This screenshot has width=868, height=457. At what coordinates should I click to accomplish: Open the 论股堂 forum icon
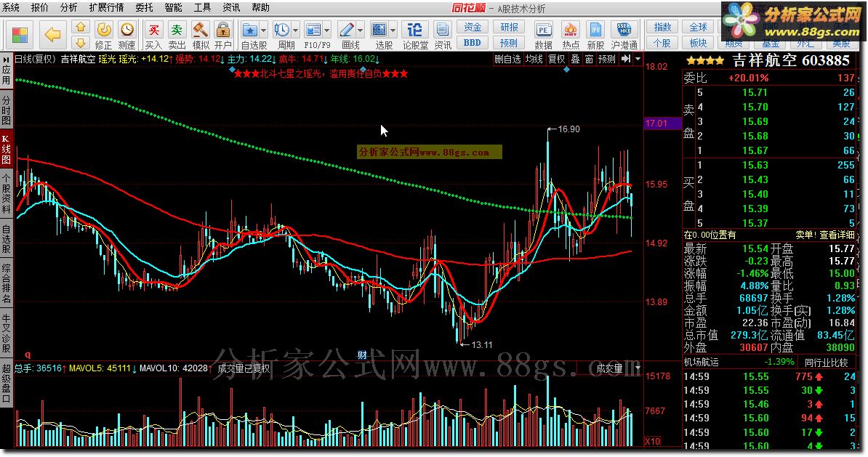click(414, 29)
